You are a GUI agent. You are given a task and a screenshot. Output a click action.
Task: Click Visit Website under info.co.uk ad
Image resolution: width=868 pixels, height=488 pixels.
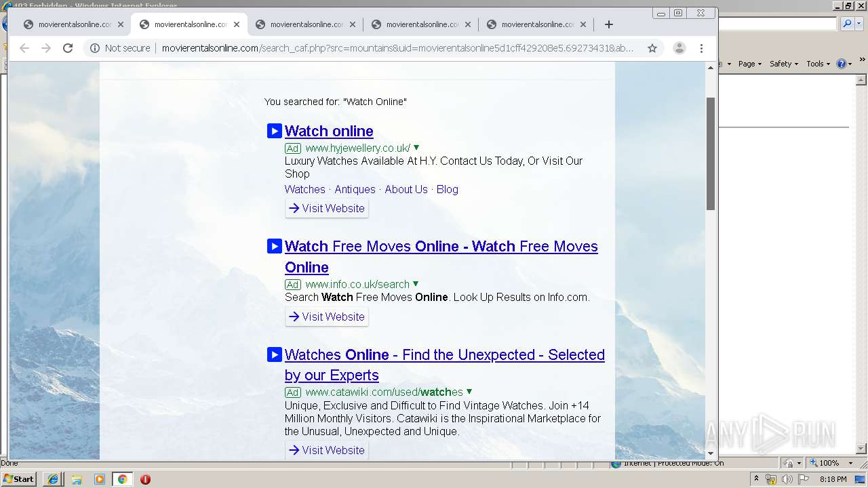point(327,317)
